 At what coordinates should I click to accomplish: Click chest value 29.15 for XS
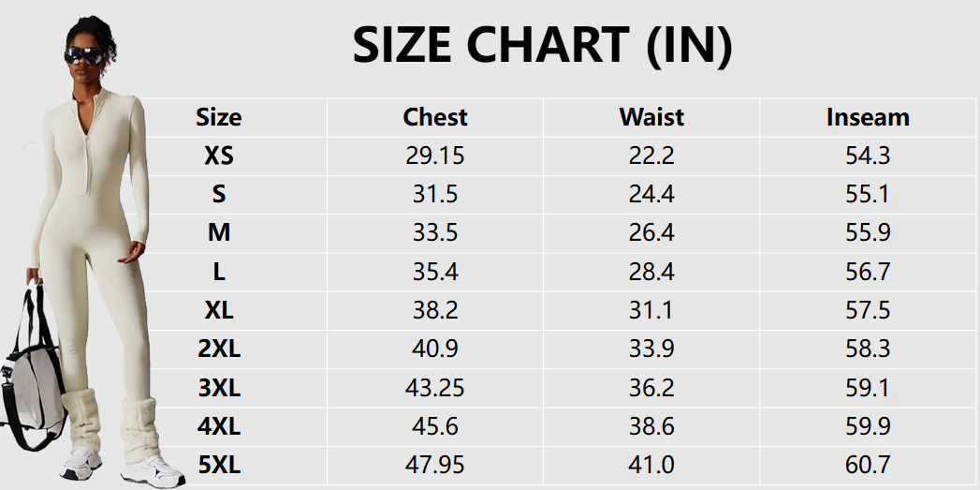pos(434,156)
